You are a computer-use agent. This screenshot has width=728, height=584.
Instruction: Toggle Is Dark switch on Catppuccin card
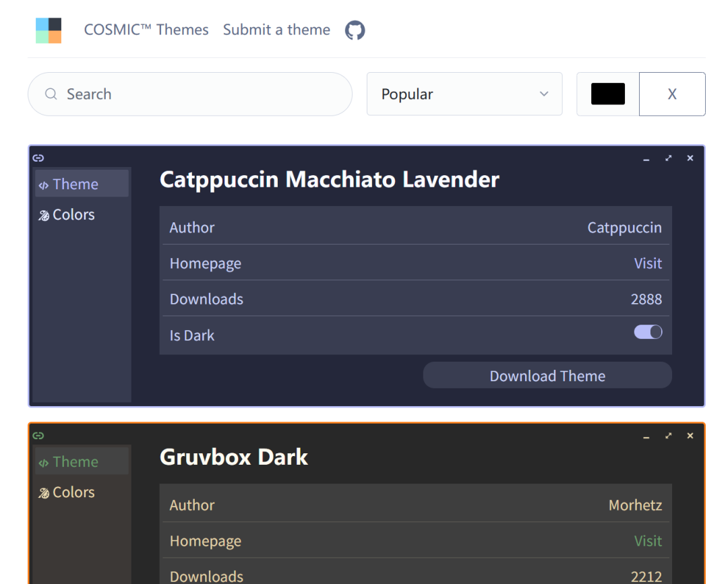coord(648,332)
